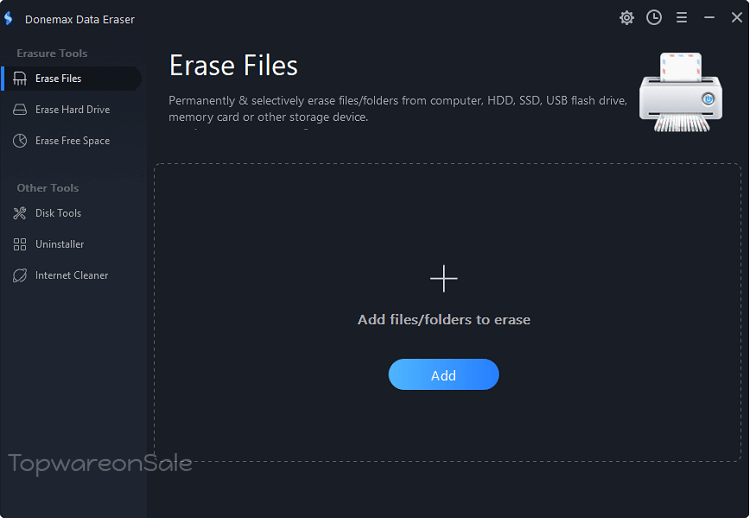
Task: Open erasure history clock icon
Action: [654, 18]
